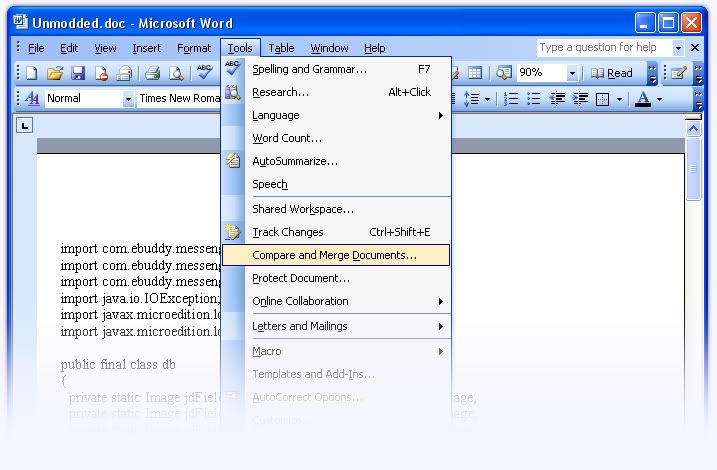Image resolution: width=717 pixels, height=470 pixels.
Task: Click the Increase Indent icon
Action: click(x=580, y=99)
